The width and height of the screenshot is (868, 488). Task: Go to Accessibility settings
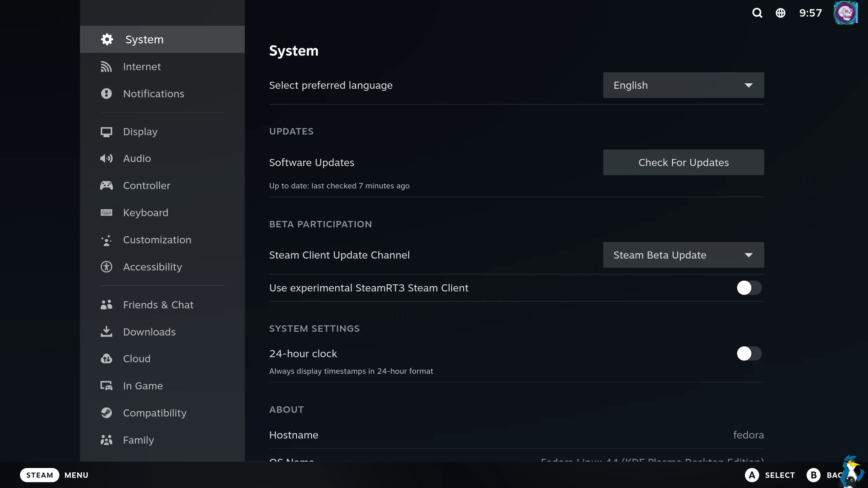[x=162, y=267]
